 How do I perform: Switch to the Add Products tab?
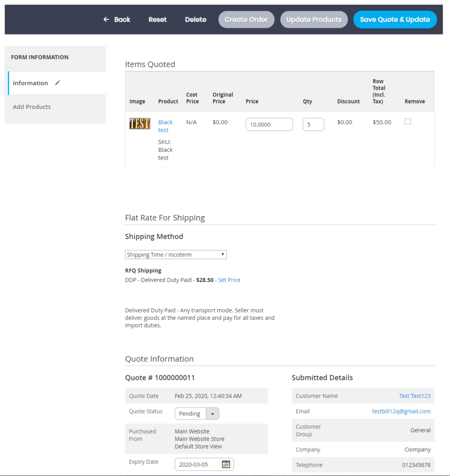click(x=32, y=106)
